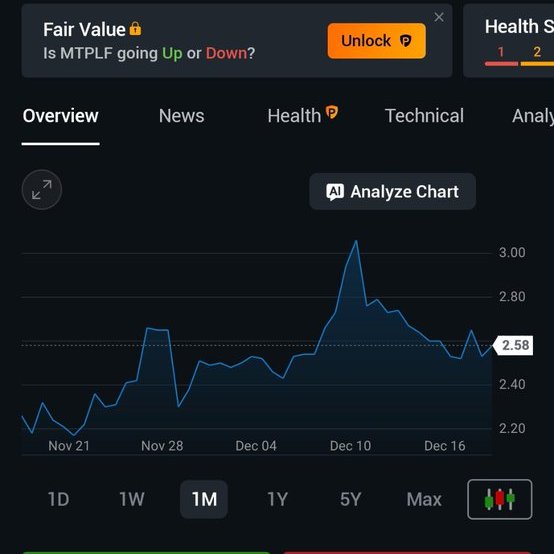Click the Dec 16 date label
554x554 pixels.
445,446
